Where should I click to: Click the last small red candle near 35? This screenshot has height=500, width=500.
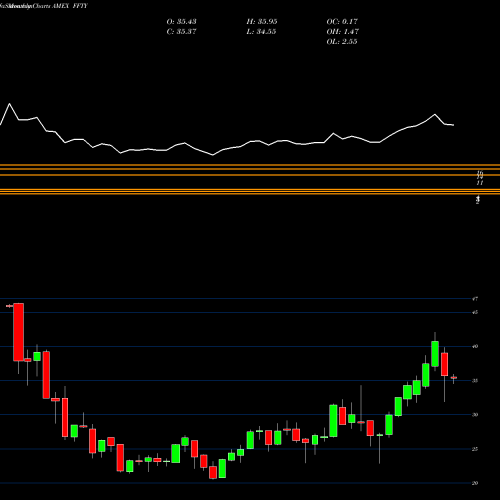point(454,378)
